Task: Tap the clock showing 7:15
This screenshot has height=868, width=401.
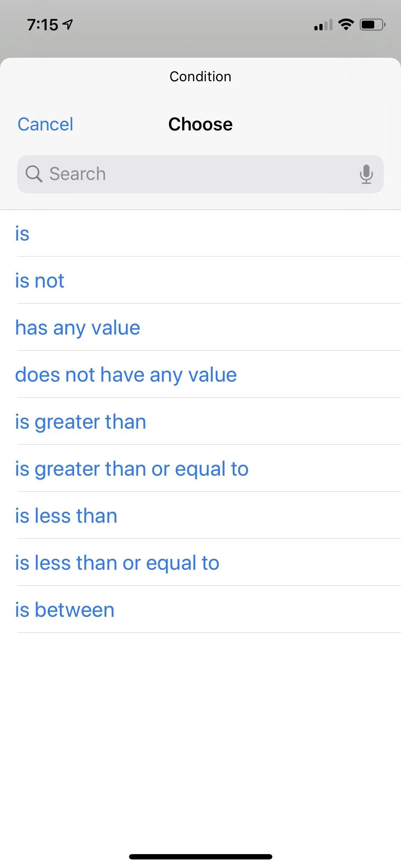Action: pyautogui.click(x=42, y=25)
